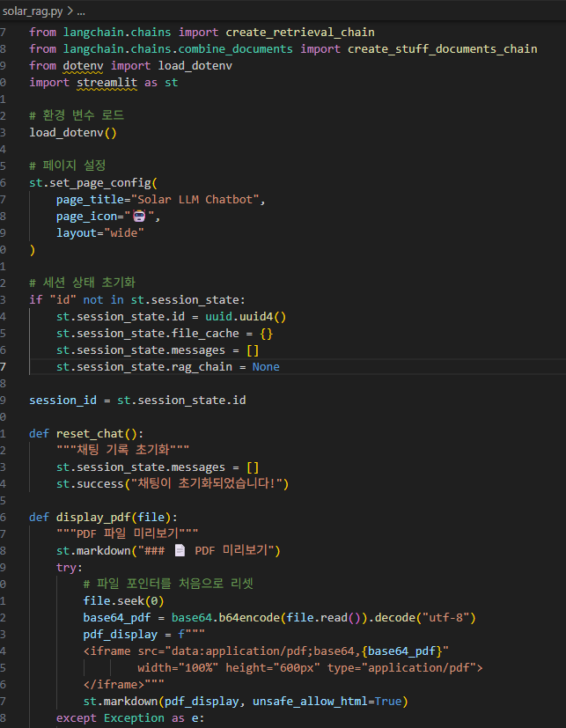Image resolution: width=566 pixels, height=728 pixels.
Task: Click None in rag_chain assignment
Action: [266, 367]
